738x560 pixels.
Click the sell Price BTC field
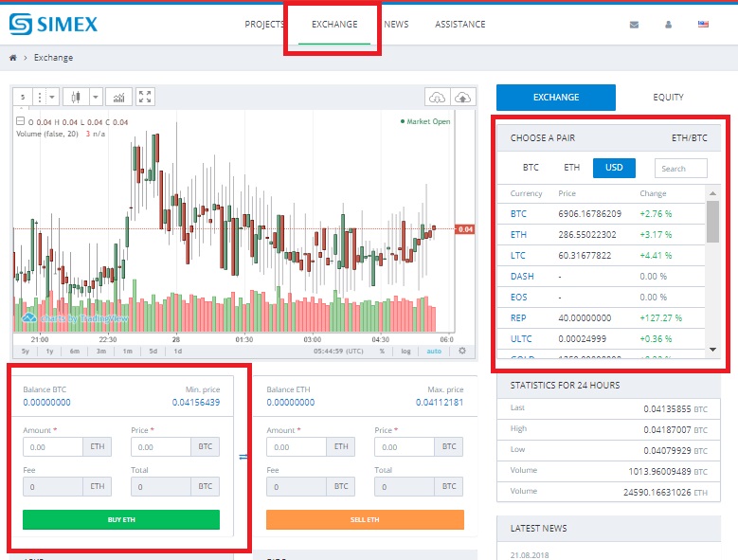point(405,447)
